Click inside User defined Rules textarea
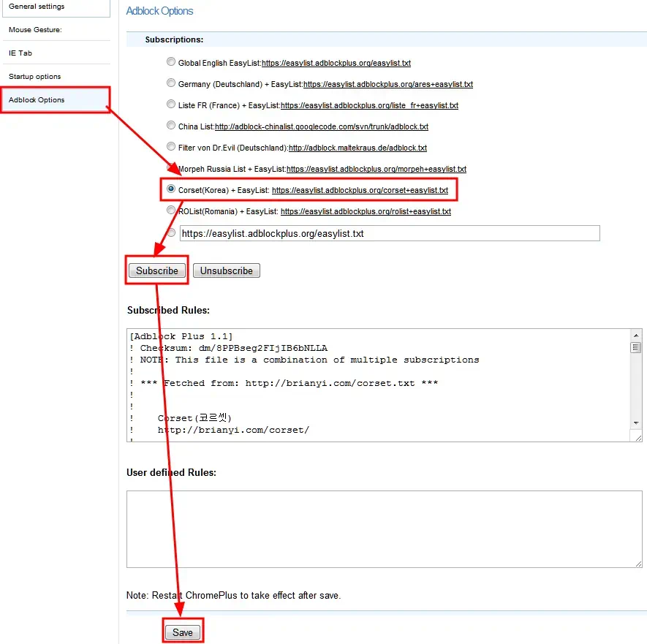 pos(384,529)
